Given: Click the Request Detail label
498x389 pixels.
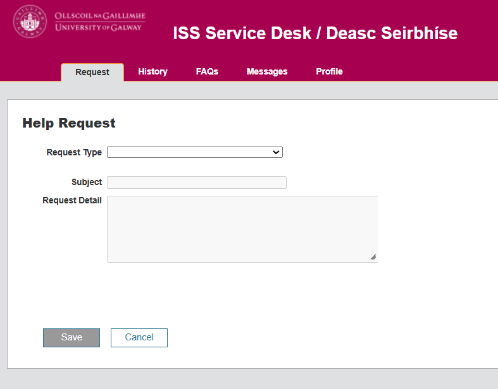Looking at the screenshot, I should click(x=72, y=200).
